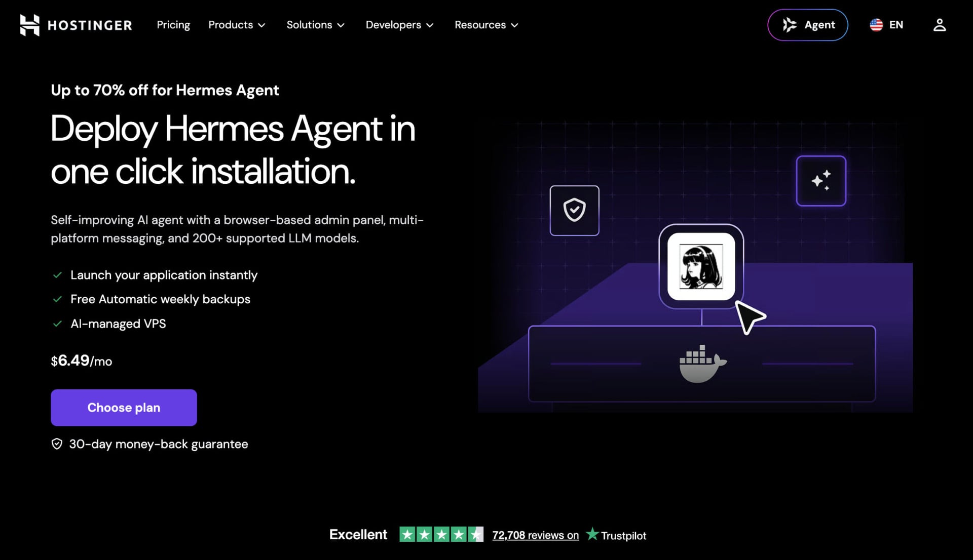
Task: Click the Agent button in header
Action: (807, 25)
